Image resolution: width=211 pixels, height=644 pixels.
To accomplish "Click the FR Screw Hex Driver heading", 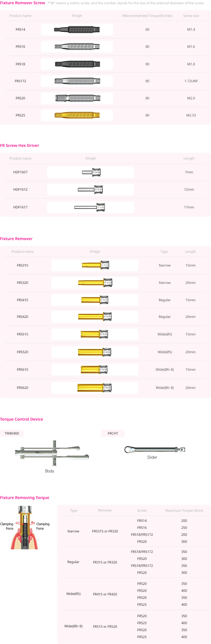I will (19, 145).
